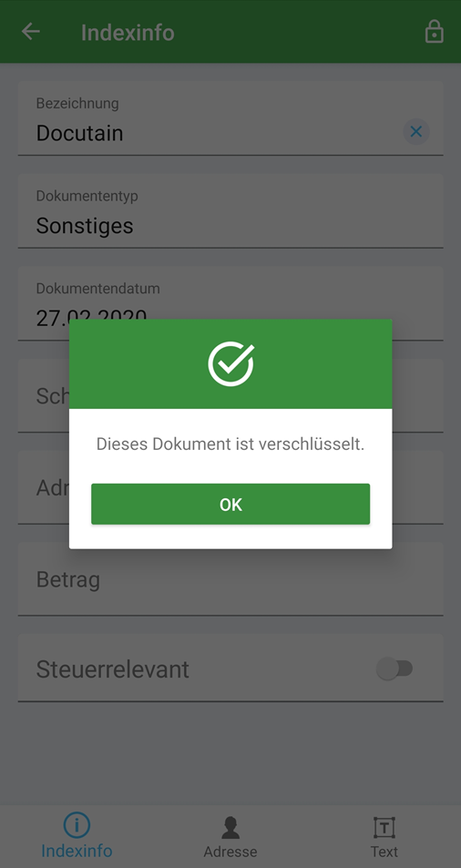Tap the Text frame icon
Image resolution: width=461 pixels, height=868 pixels.
(x=384, y=828)
